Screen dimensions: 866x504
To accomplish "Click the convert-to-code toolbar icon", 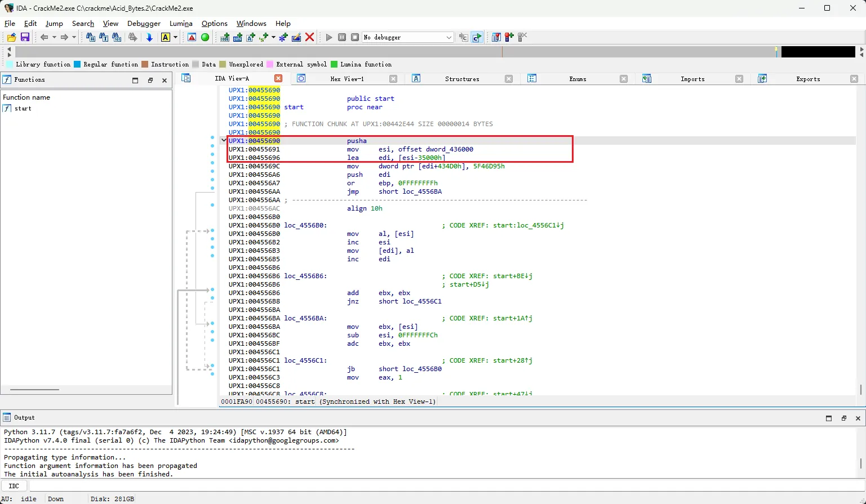I will tap(225, 37).
